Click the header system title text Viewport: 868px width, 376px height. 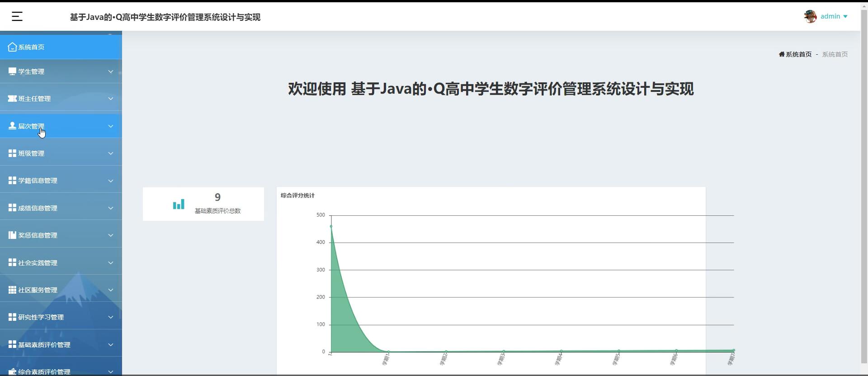point(165,17)
